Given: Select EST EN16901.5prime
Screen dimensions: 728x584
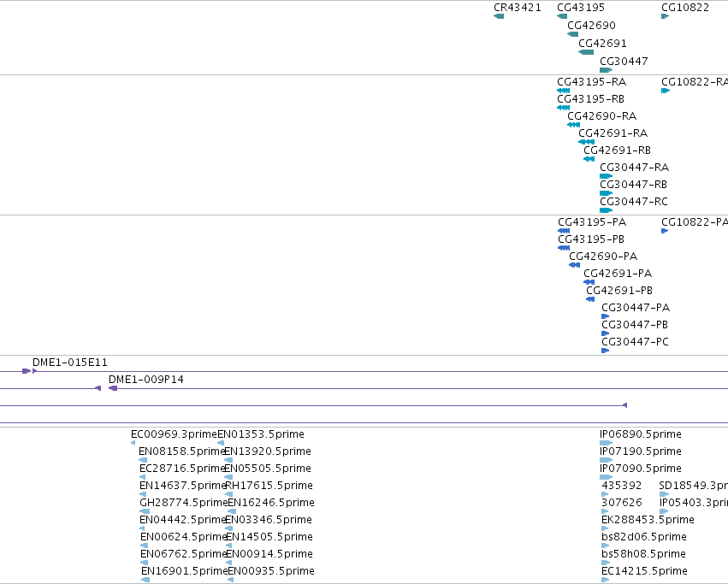Looking at the screenshot, I should pos(184,571).
